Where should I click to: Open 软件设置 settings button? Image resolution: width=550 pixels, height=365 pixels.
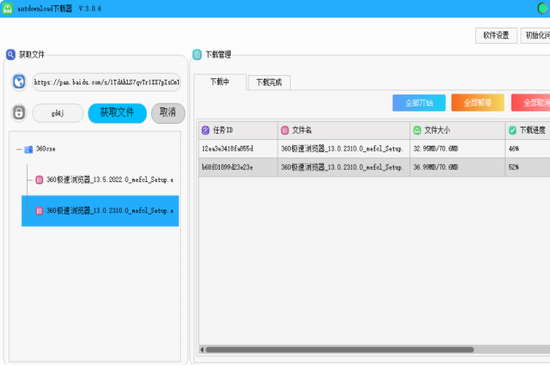(x=496, y=35)
